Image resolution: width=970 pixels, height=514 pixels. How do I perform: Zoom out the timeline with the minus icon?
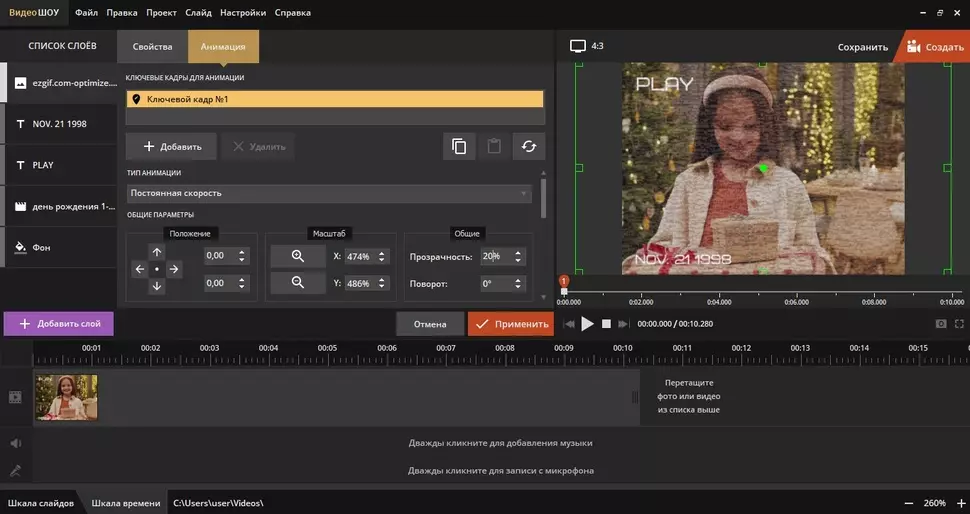(909, 503)
